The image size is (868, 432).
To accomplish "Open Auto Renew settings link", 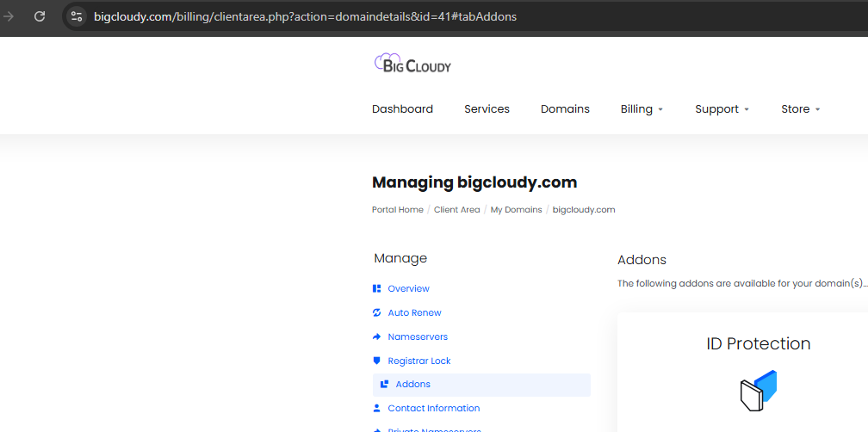I will pos(415,312).
